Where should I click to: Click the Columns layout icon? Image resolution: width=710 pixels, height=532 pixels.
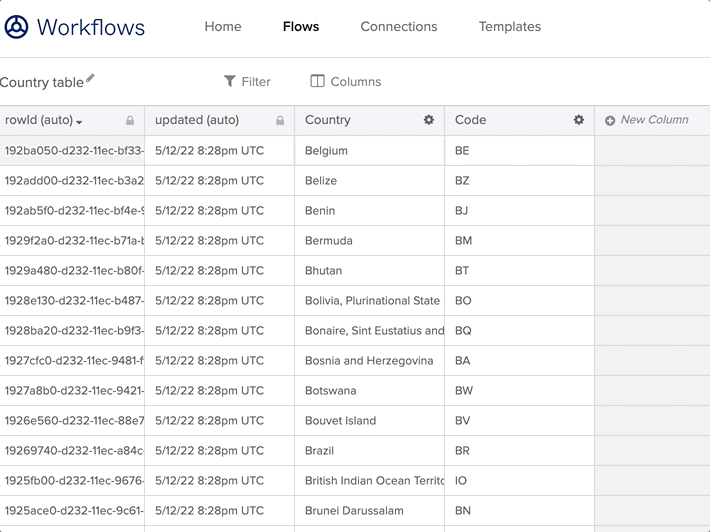[318, 81]
